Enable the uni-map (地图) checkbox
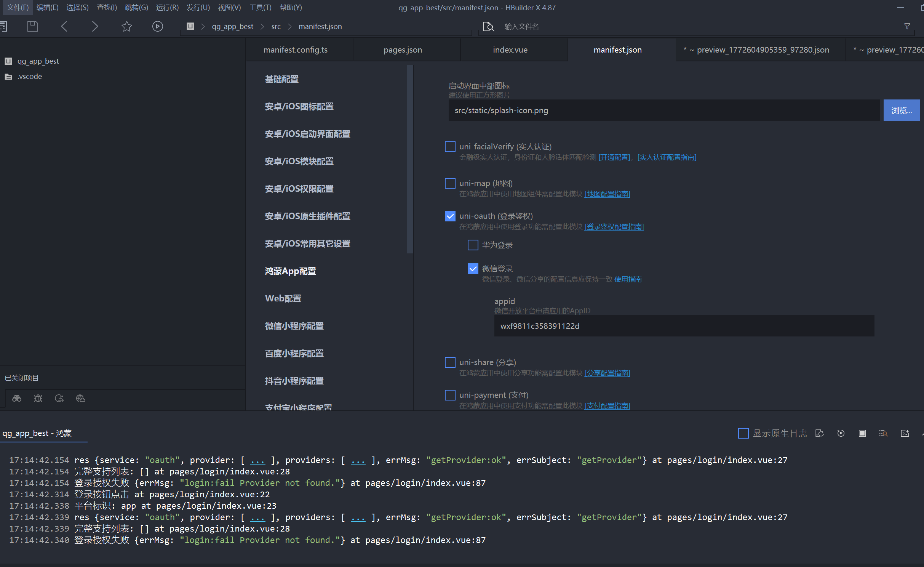Viewport: 924px width, 567px height. [450, 183]
